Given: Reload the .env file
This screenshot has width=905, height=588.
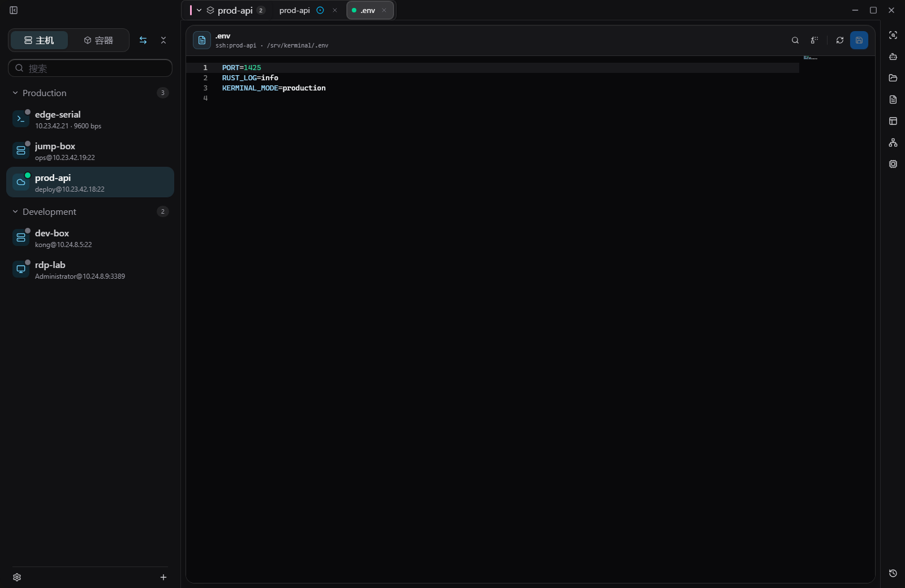Looking at the screenshot, I should pos(840,40).
